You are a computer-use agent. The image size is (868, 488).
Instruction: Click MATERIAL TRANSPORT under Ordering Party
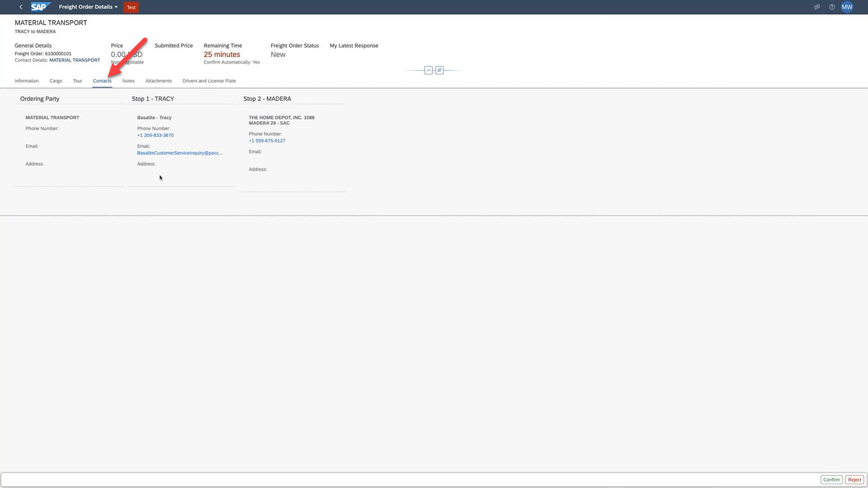coord(52,117)
